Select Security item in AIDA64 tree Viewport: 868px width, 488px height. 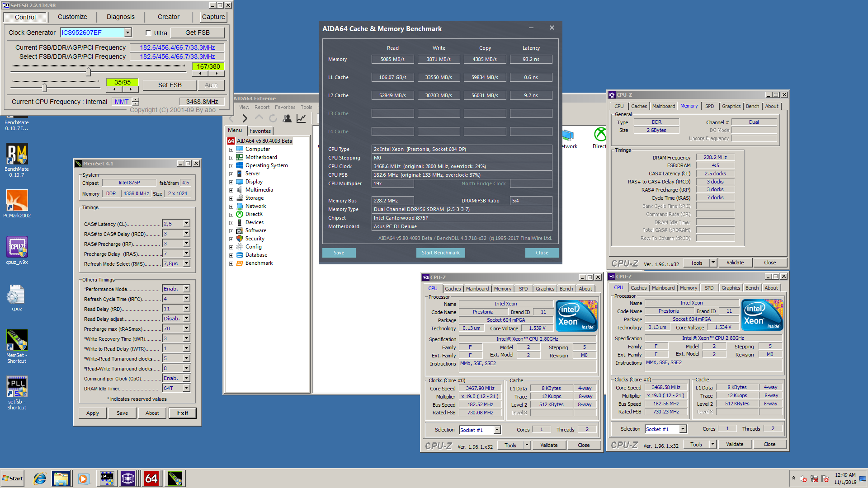tap(255, 239)
